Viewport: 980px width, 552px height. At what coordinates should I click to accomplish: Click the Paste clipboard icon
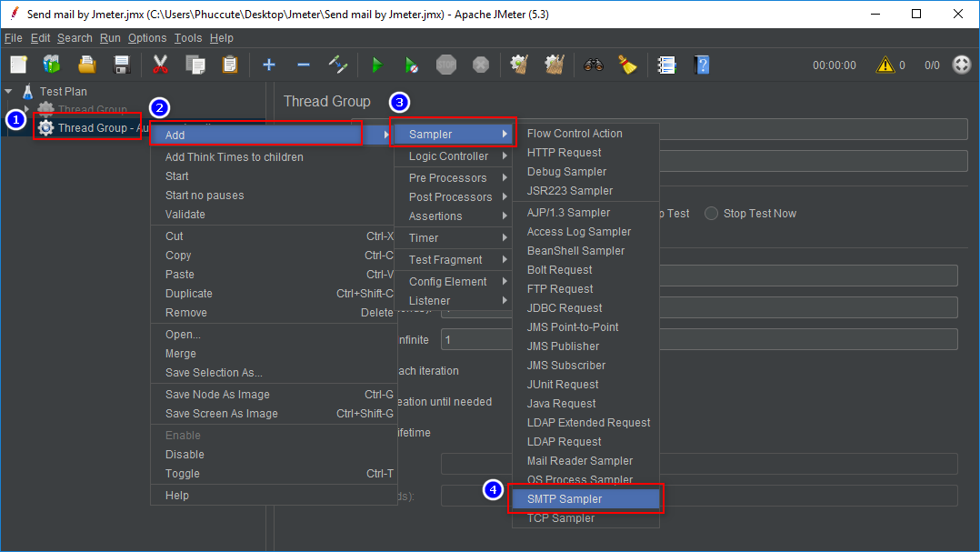(230, 65)
